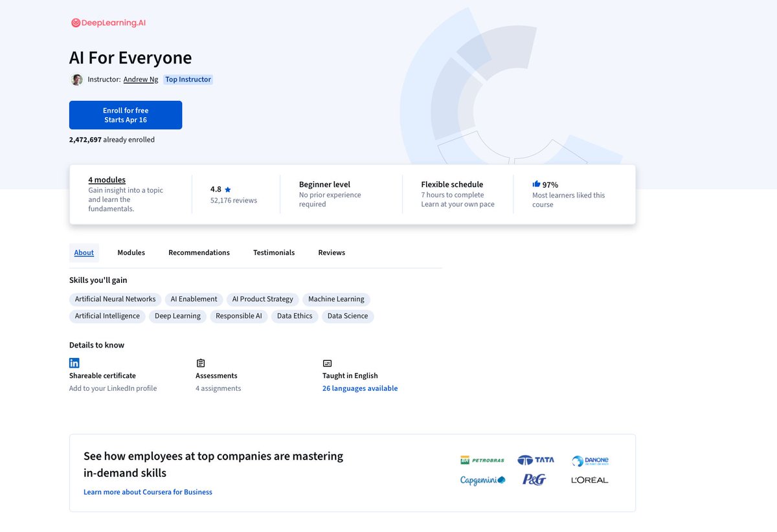This screenshot has width=777, height=532.
Task: Open the 4 modules link
Action: (107, 180)
